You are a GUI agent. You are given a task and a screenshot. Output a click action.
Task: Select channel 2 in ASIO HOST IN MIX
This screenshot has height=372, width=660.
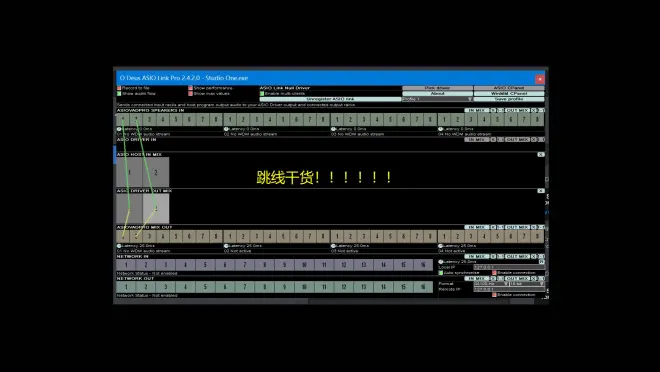click(x=156, y=172)
